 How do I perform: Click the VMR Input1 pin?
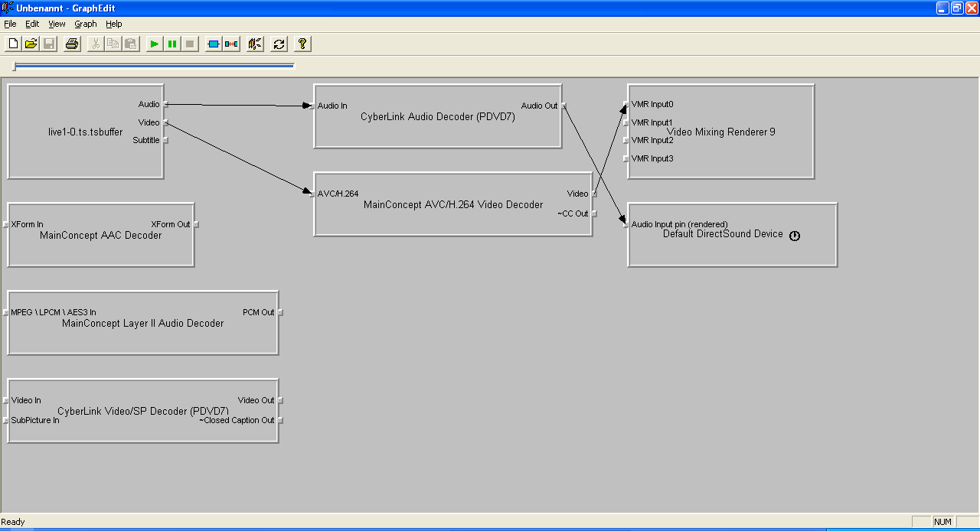(626, 122)
